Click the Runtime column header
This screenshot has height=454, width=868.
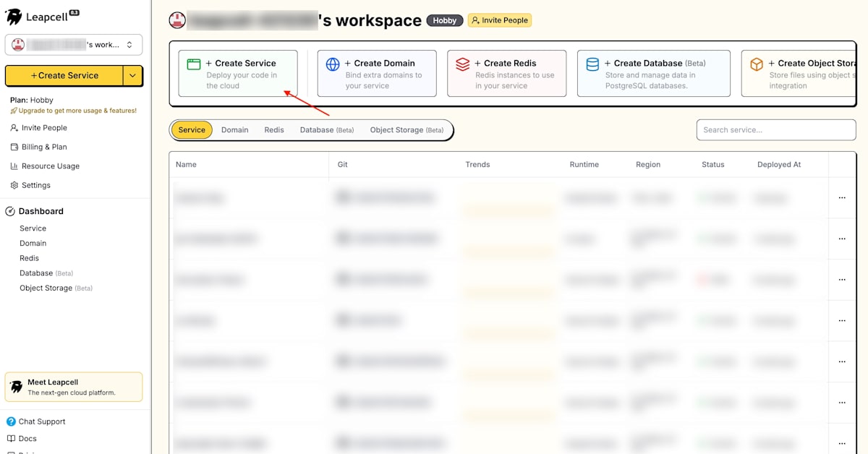(584, 165)
